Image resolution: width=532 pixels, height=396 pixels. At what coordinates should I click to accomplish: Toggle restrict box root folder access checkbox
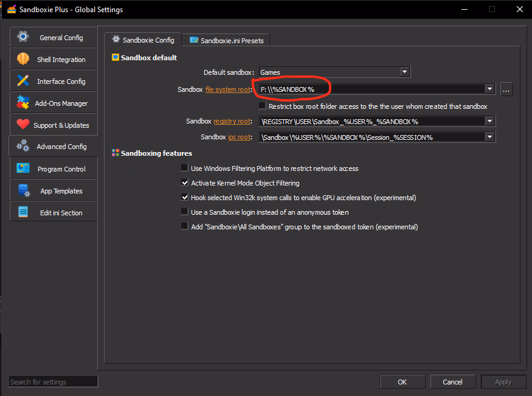[262, 106]
